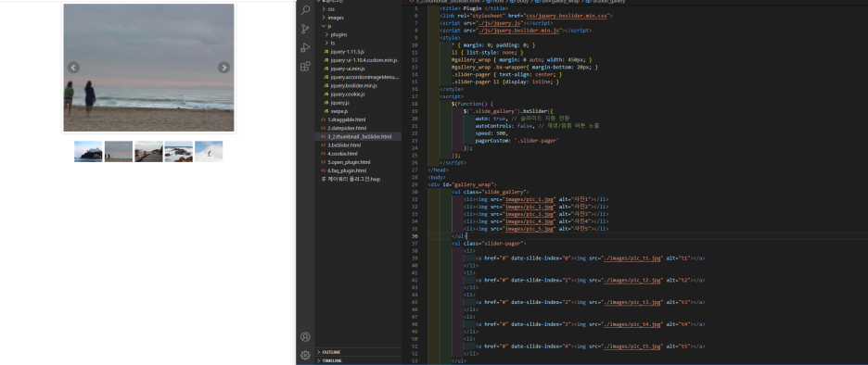Open the Extensions view
This screenshot has height=365, width=868.
pyautogui.click(x=305, y=67)
